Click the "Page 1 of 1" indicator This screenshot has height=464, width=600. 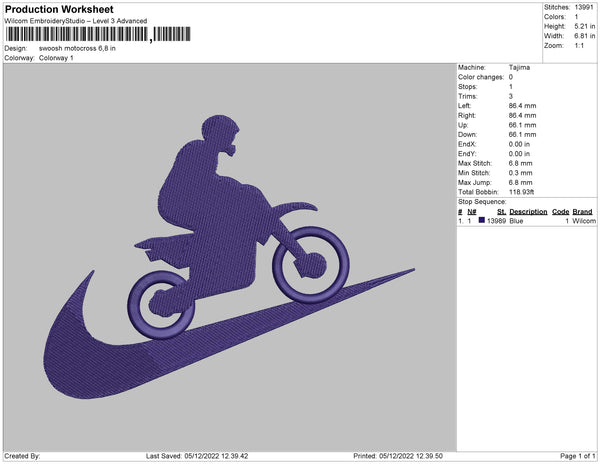click(x=578, y=456)
